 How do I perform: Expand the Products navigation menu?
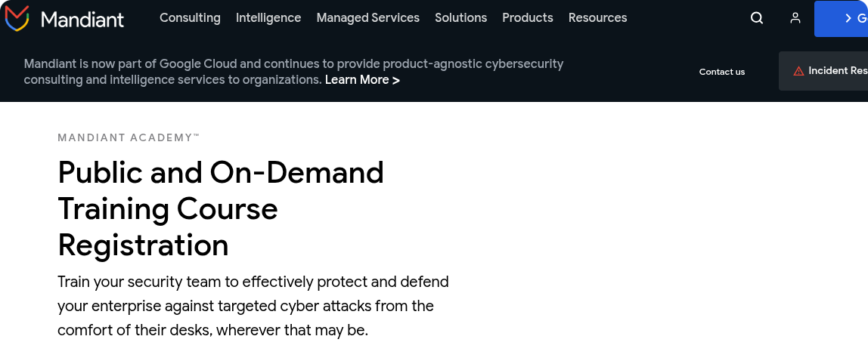pyautogui.click(x=528, y=18)
